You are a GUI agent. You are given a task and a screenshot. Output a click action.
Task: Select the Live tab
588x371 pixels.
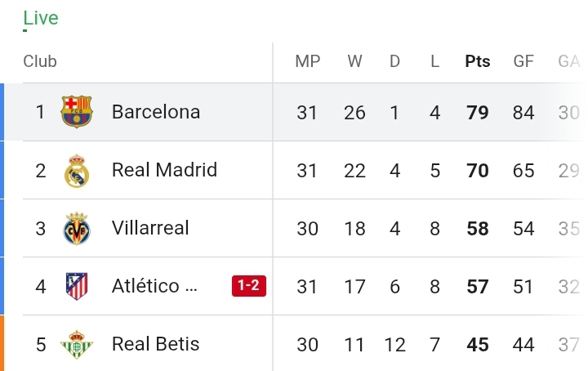click(41, 18)
